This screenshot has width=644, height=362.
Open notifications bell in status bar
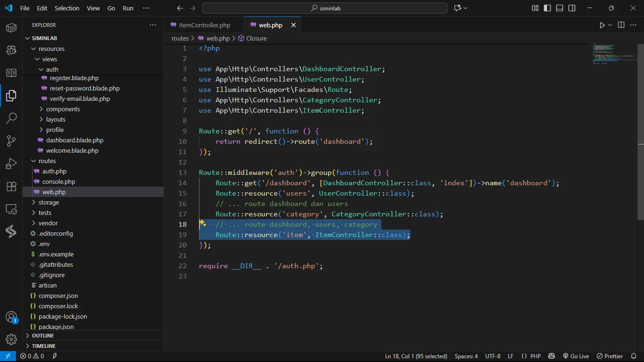[x=634, y=356]
